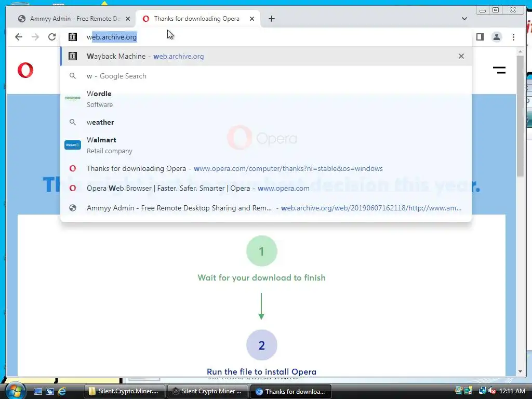Switch to Silent Crypto Miner app taskbar button
The image size is (532, 399).
[207, 391]
